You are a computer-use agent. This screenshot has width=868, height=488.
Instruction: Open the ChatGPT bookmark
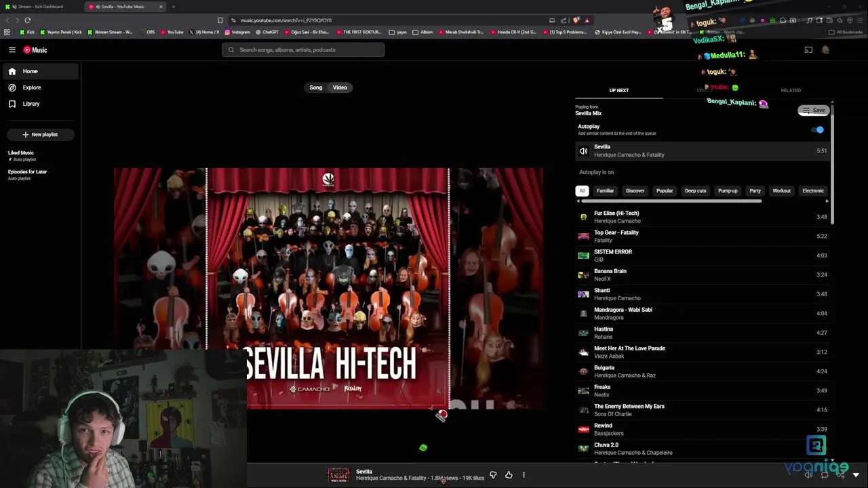[x=267, y=32]
